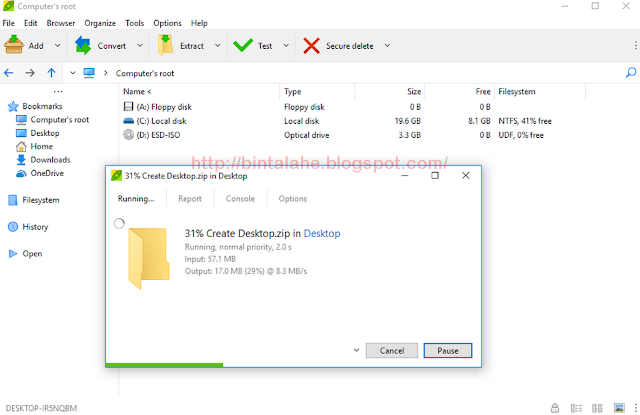
Task: Open the Help menu
Action: (x=199, y=23)
